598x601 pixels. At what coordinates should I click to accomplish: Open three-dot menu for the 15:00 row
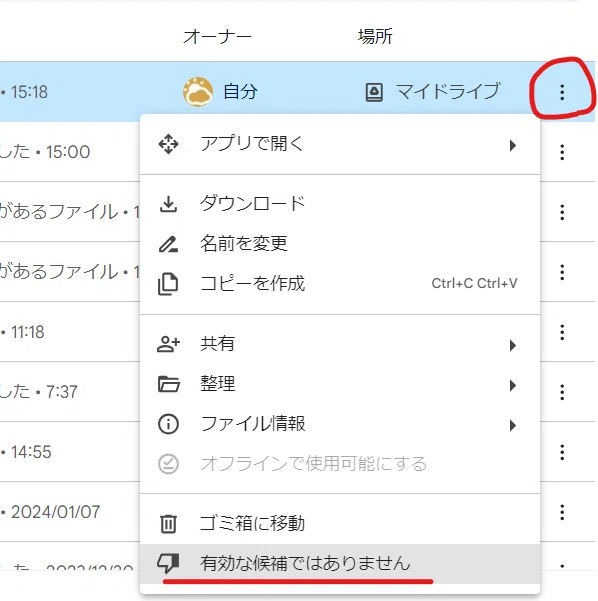point(562,152)
